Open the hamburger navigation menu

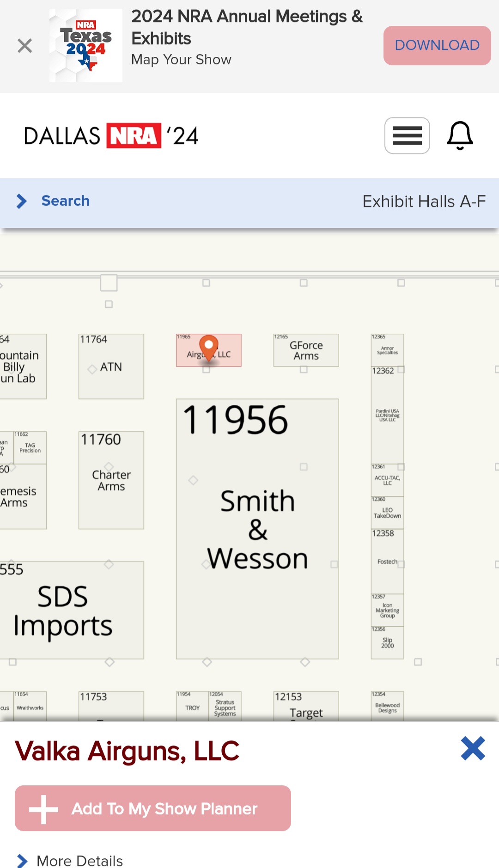pos(407,135)
